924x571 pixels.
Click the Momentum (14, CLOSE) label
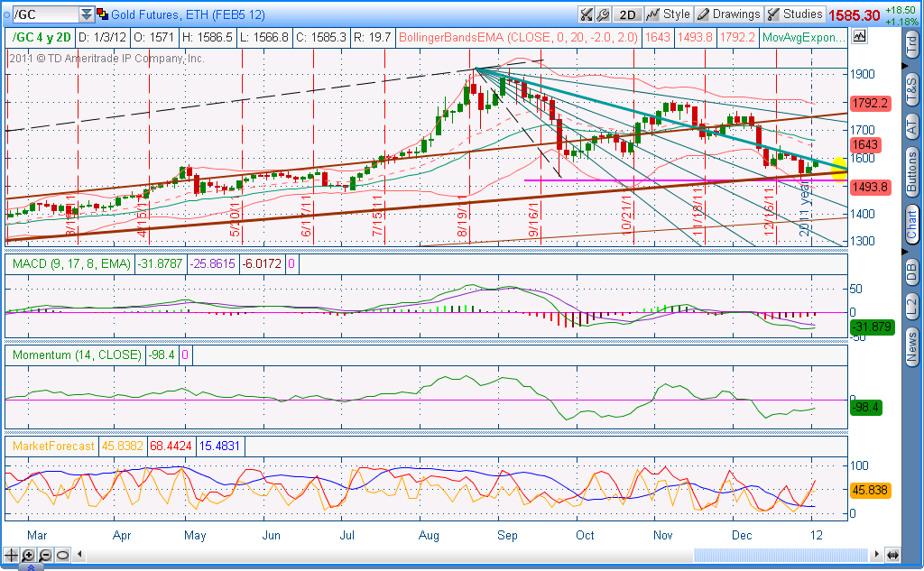pyautogui.click(x=77, y=355)
